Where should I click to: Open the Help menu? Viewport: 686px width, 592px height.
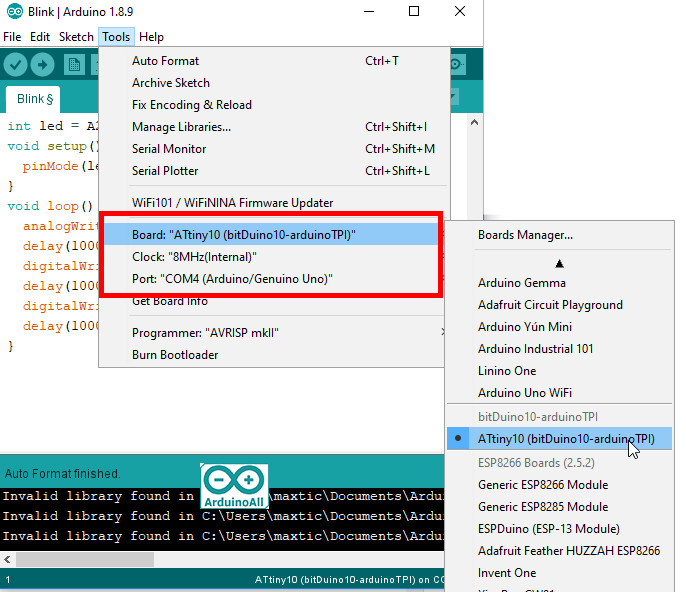pyautogui.click(x=151, y=37)
